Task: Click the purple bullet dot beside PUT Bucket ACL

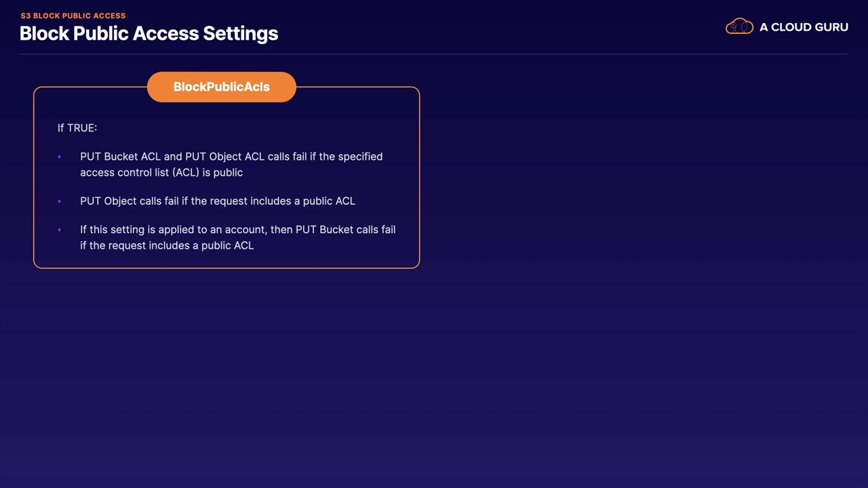Action: [60, 157]
